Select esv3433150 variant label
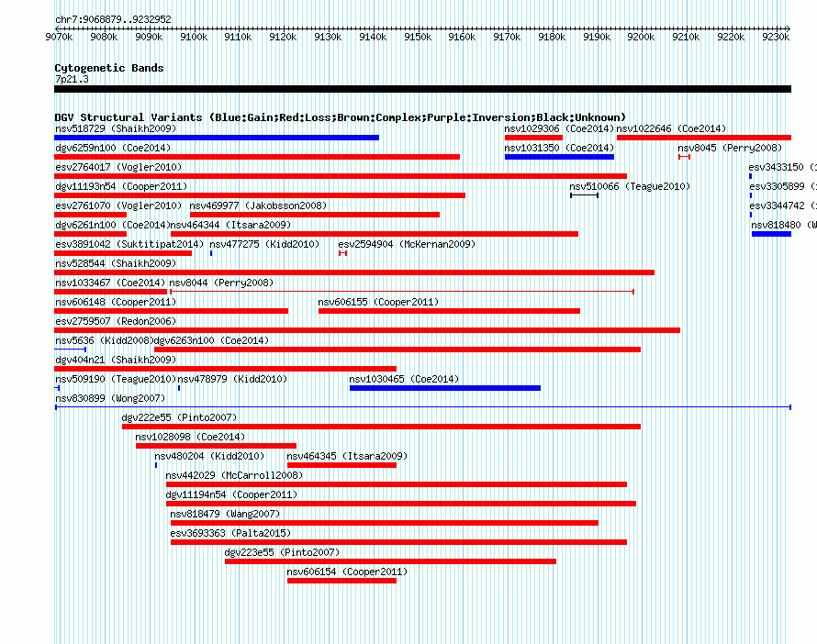The height and width of the screenshot is (644, 817). click(783, 167)
